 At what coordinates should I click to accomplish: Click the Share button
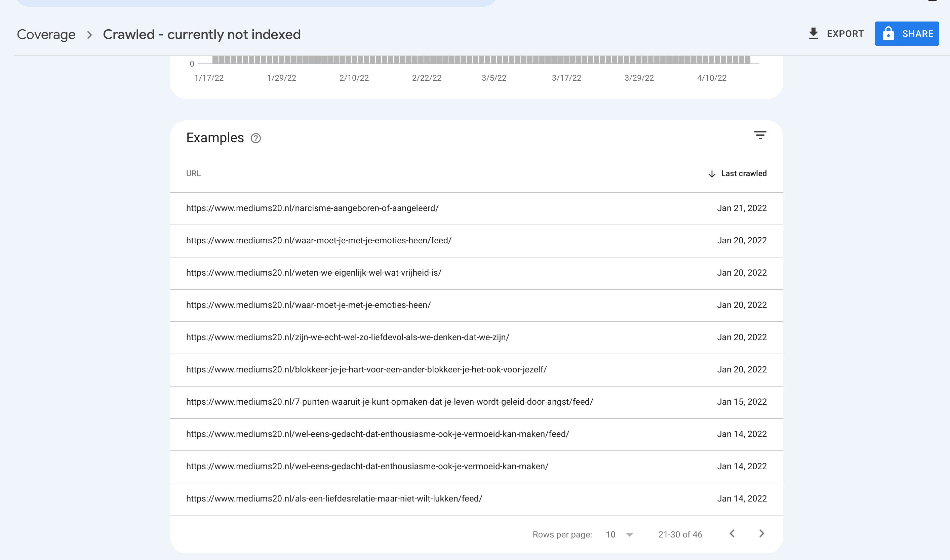(907, 34)
